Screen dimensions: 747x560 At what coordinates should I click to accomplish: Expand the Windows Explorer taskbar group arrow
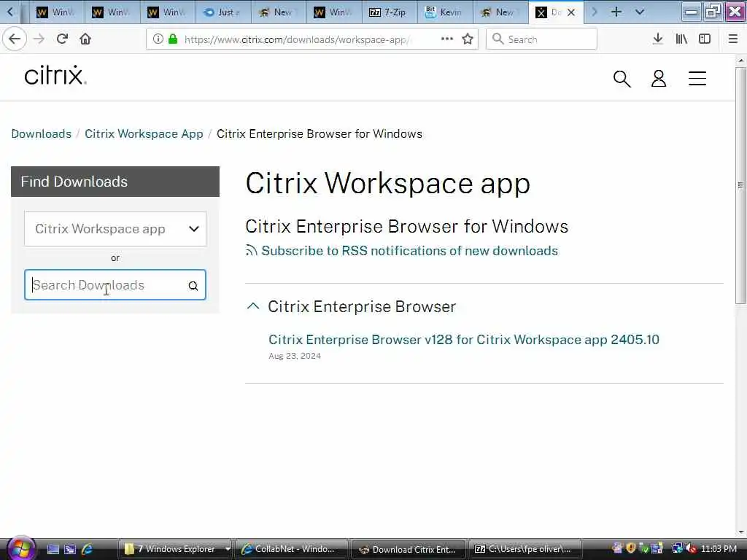pyautogui.click(x=228, y=549)
